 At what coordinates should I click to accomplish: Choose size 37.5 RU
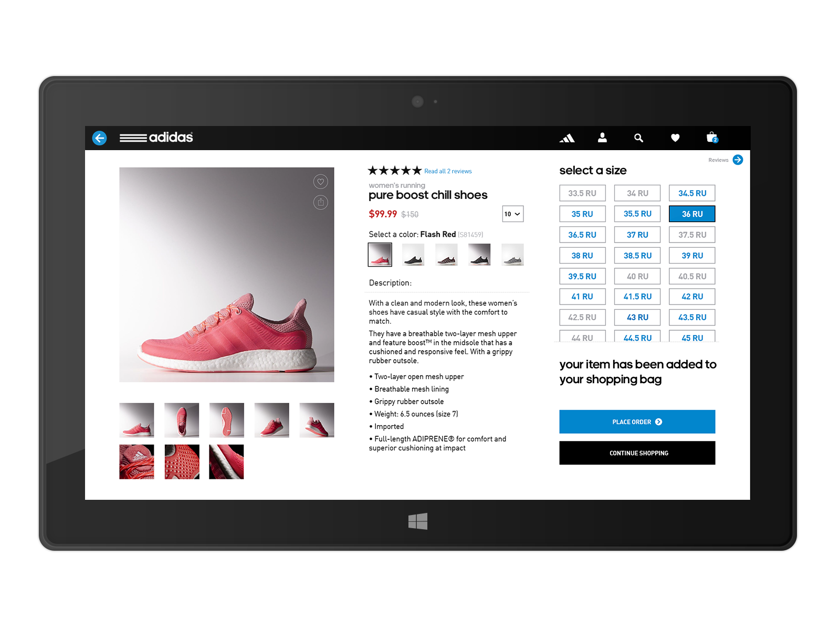[692, 235]
